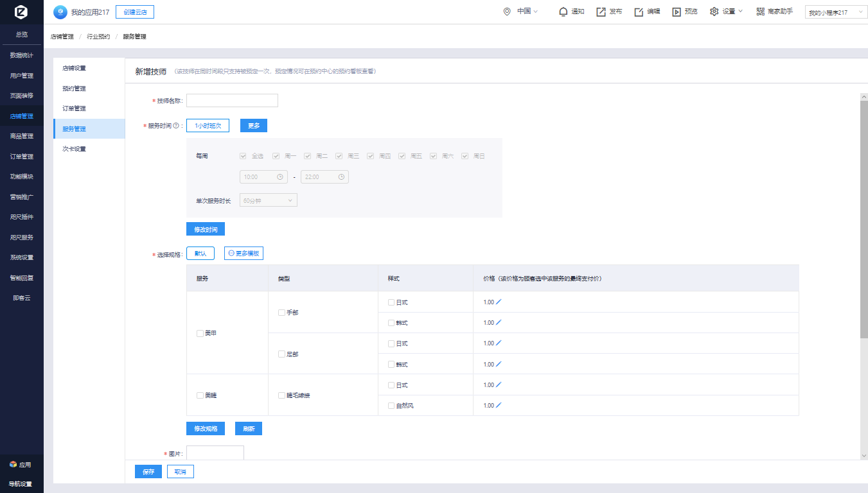Screen dimensions: 868x493
Task: Click the 创建云店 button
Action: tap(135, 12)
